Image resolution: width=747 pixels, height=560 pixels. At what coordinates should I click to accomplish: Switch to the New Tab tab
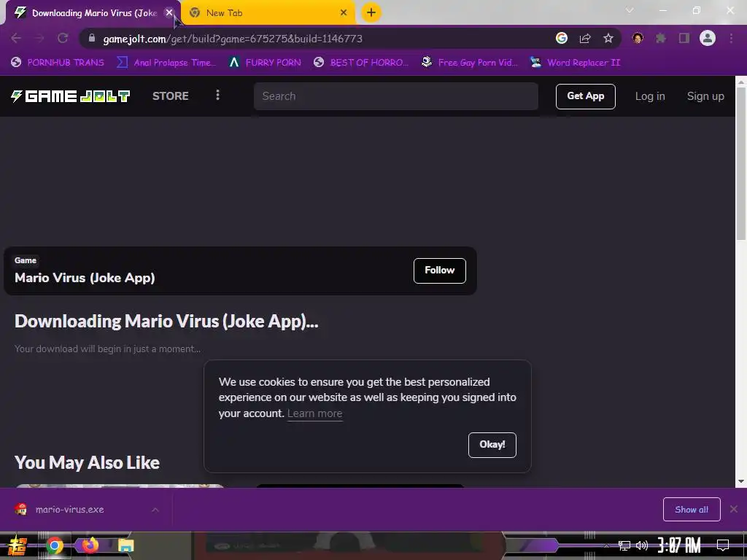tap(268, 13)
